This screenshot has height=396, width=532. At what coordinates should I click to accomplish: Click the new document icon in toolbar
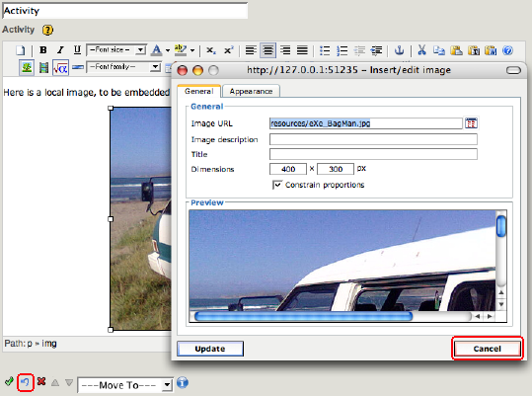pos(21,50)
